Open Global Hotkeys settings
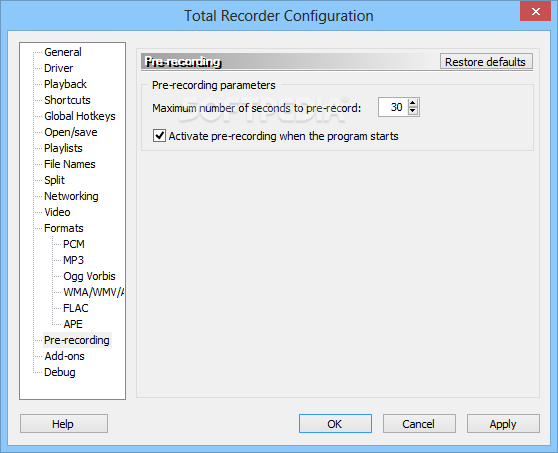 click(x=80, y=116)
